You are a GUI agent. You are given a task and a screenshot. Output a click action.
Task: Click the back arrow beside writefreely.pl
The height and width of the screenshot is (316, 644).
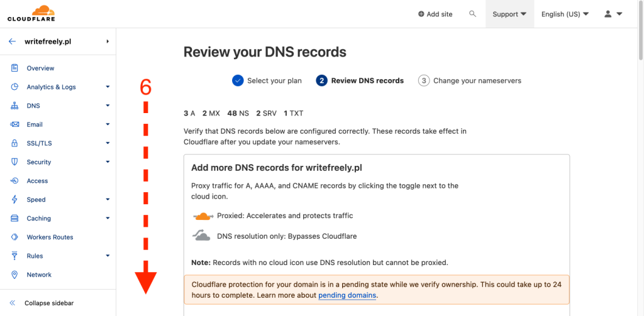(12, 41)
